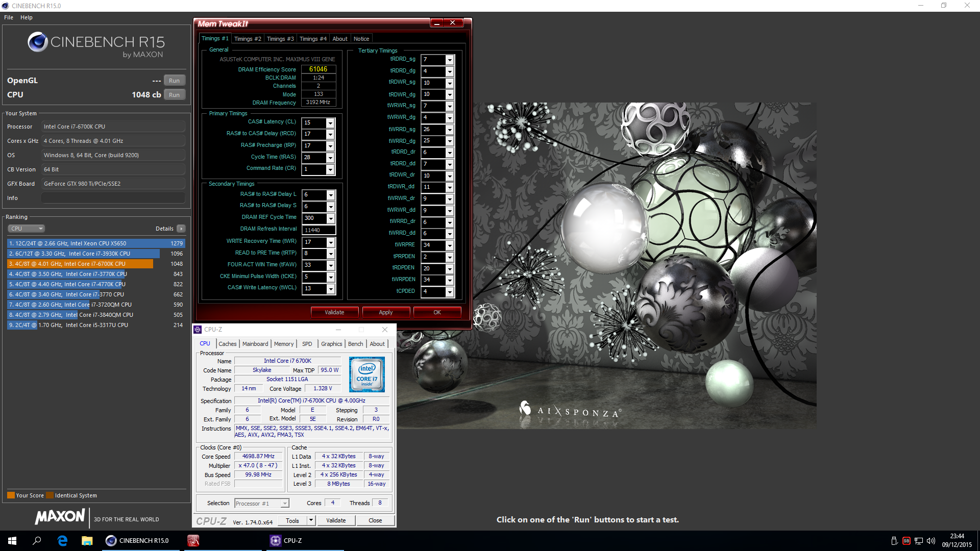Open the Memory tab in CPU-Z
The height and width of the screenshot is (551, 980).
coord(284,344)
